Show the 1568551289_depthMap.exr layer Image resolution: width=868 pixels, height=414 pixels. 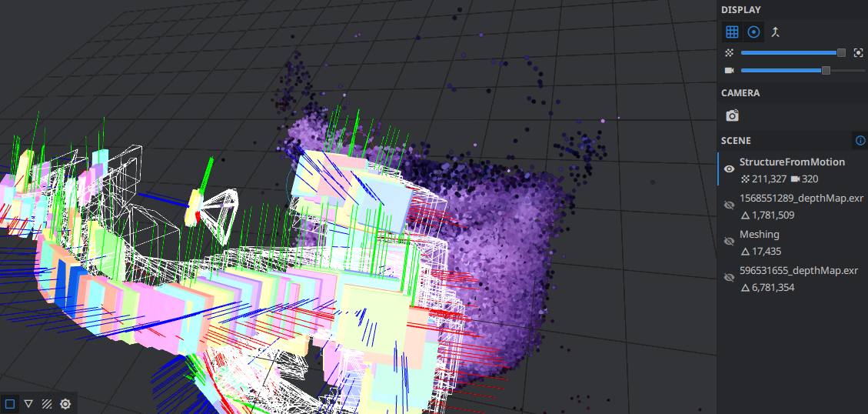(x=729, y=205)
